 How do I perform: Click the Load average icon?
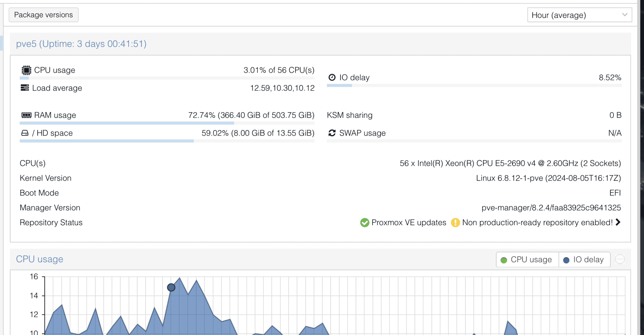[x=25, y=88]
